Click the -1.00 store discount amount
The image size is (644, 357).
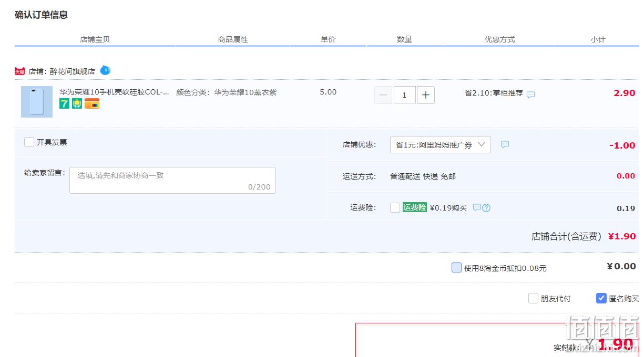pyautogui.click(x=622, y=145)
